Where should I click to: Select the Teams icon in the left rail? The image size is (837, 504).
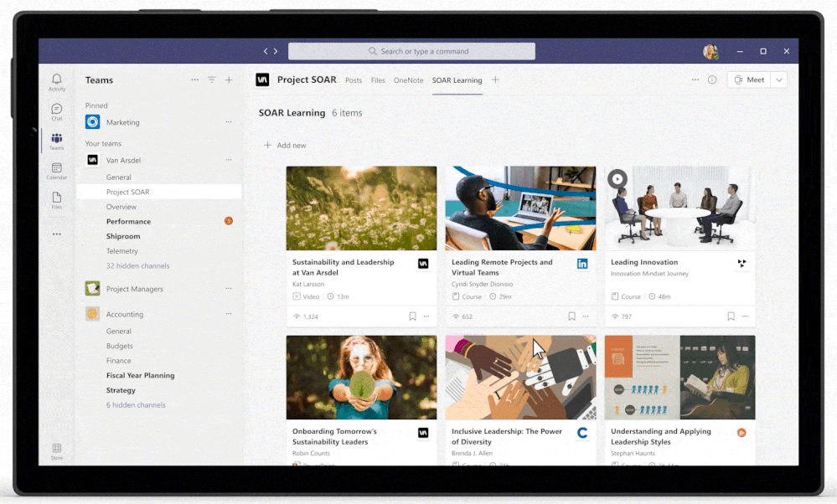(57, 141)
